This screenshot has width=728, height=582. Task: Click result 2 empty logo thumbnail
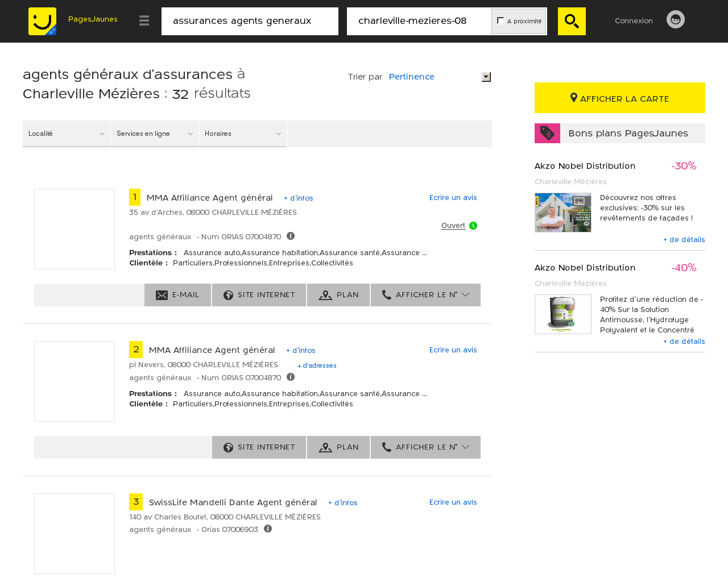(x=75, y=381)
